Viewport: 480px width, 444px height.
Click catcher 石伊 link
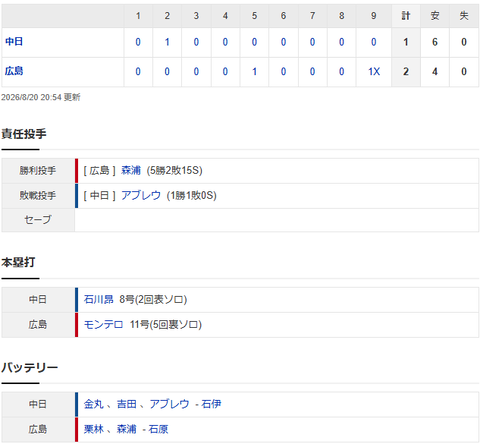[x=211, y=404]
